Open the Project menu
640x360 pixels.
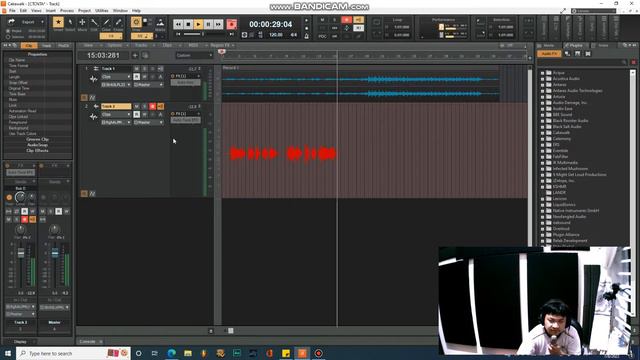84,11
